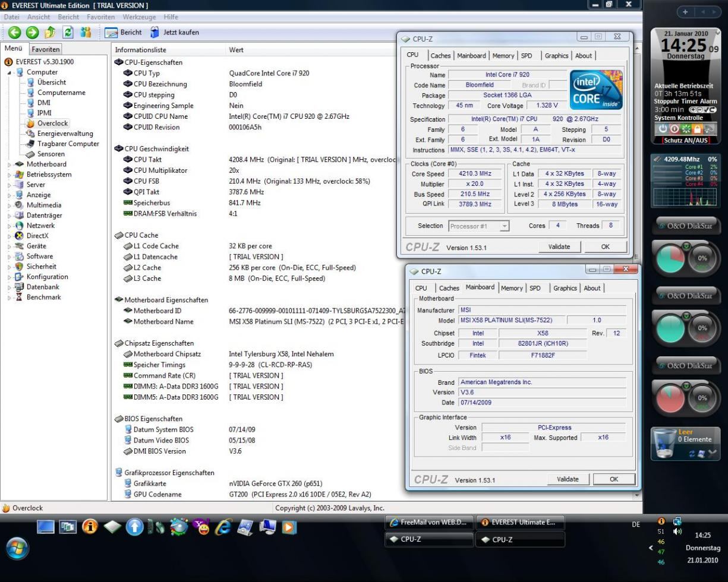Screen dimensions: 728x582
Task: Click Validate in the lower CPU-Z window
Action: tap(568, 479)
